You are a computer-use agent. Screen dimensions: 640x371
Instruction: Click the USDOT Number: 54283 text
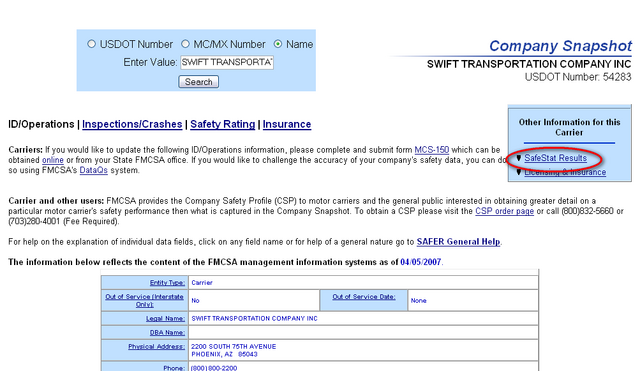tap(578, 77)
